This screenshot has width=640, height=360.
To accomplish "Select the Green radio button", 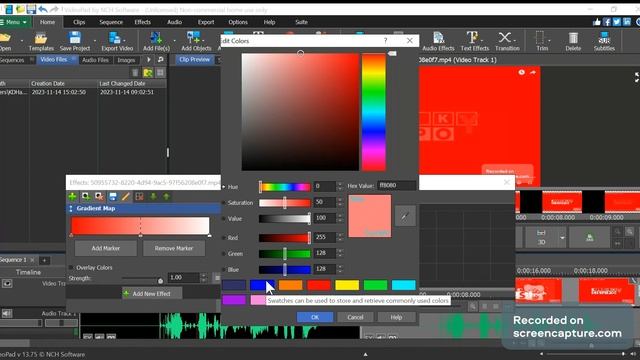I will (x=223, y=254).
